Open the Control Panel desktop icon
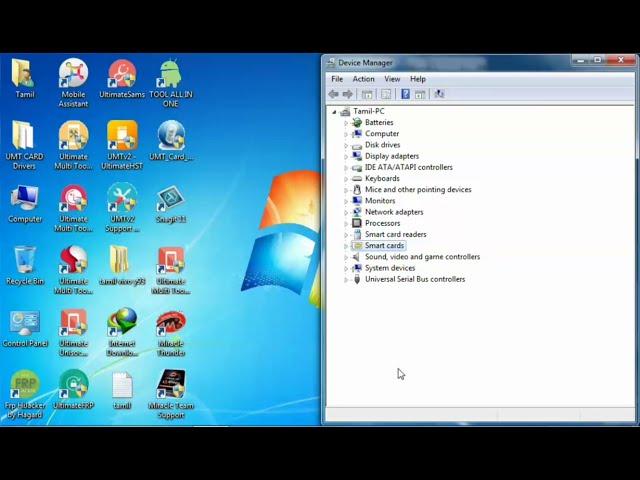Screen dimensions: 640x480 tap(25, 329)
